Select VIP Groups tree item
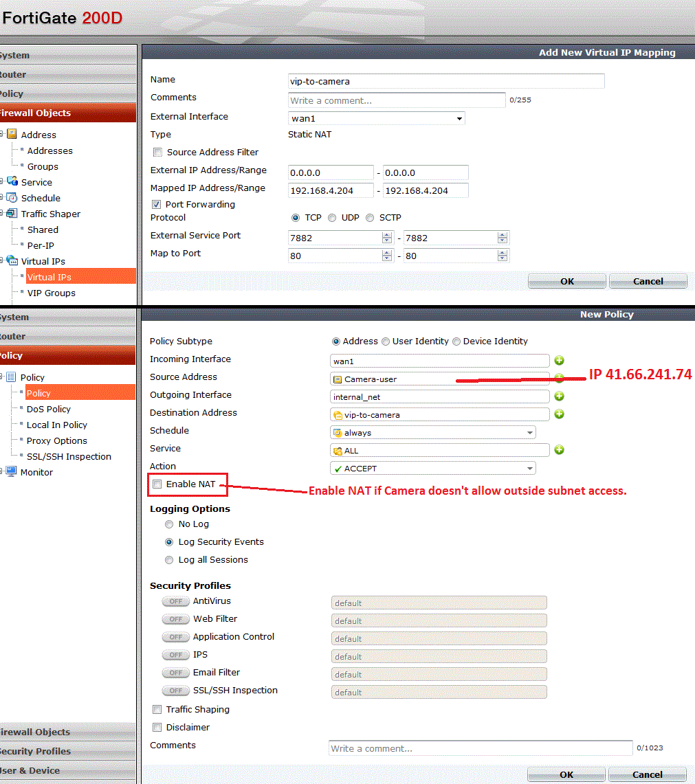This screenshot has width=695, height=784. click(x=51, y=293)
